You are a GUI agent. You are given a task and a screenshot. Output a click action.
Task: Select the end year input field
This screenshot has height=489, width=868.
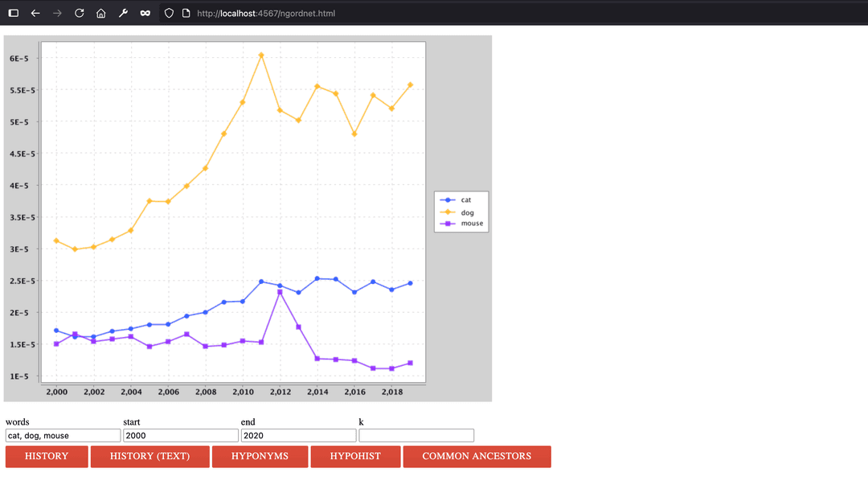pyautogui.click(x=298, y=435)
